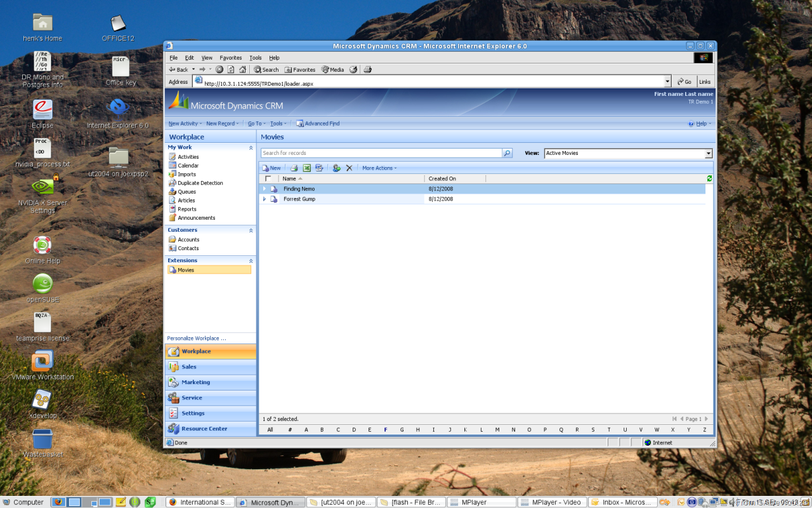Open the IE File menu
Viewport: 812px width, 508px height.
[x=173, y=58]
